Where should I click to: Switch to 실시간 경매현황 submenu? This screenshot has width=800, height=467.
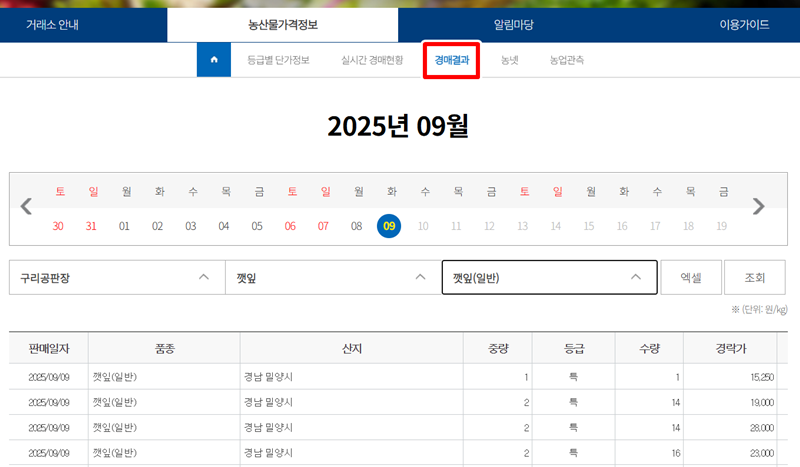372,60
